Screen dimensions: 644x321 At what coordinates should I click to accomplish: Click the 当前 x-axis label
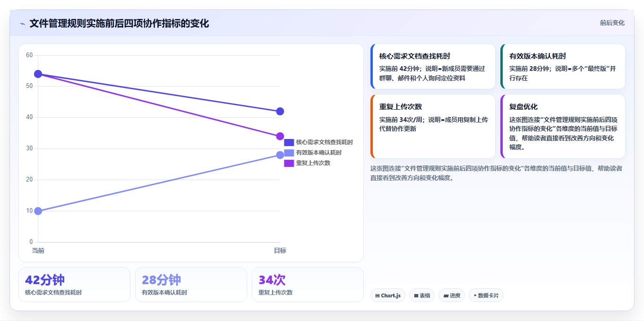[x=38, y=251]
